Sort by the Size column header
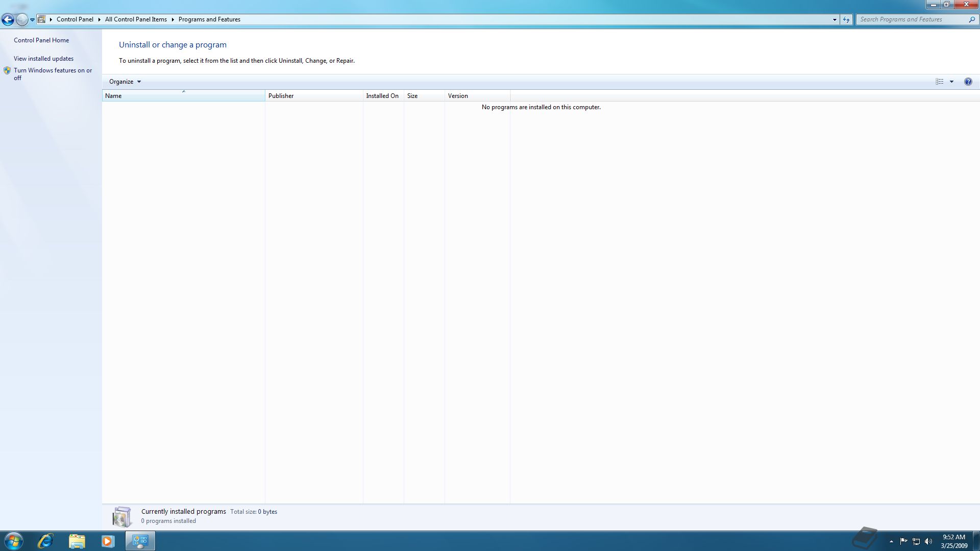This screenshot has height=551, width=980. point(424,96)
